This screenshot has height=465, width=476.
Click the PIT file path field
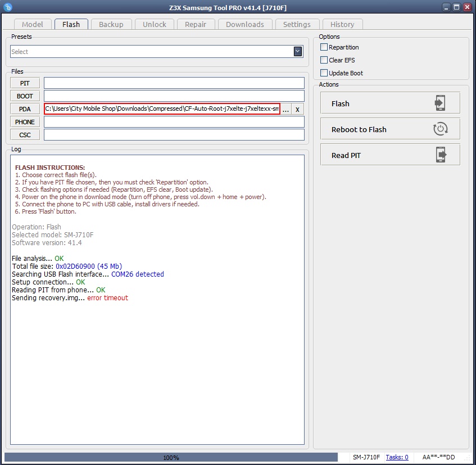pos(174,83)
